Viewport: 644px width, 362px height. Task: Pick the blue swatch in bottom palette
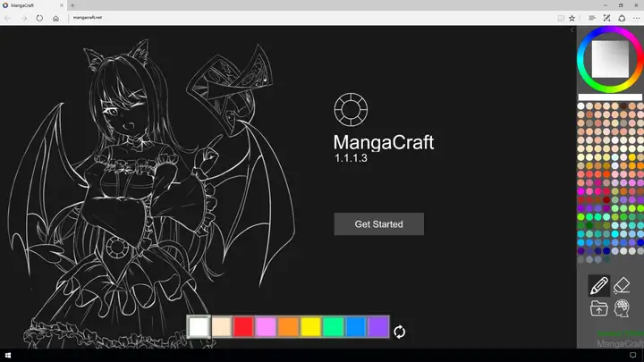356,327
